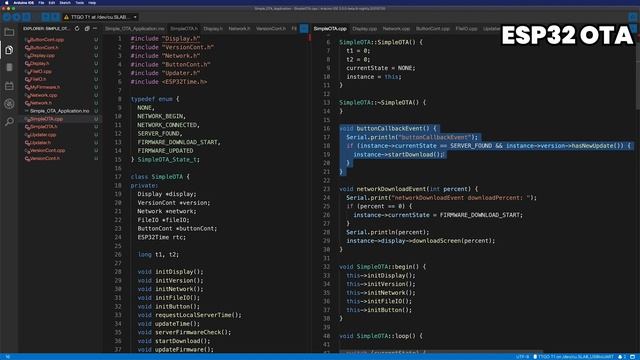Open SimpleOTA.h in the Explorer
This screenshot has height=360, width=640.
tap(61, 127)
